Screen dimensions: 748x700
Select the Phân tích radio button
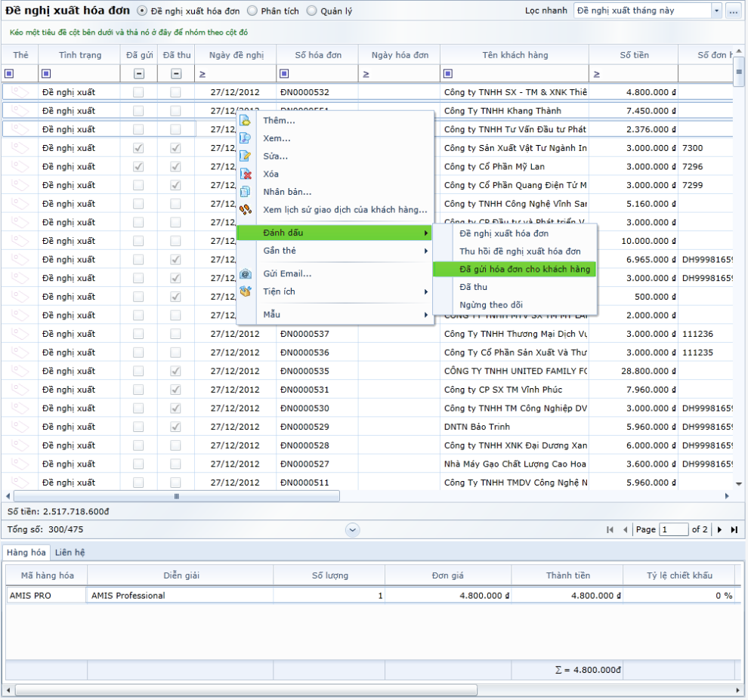(x=252, y=11)
